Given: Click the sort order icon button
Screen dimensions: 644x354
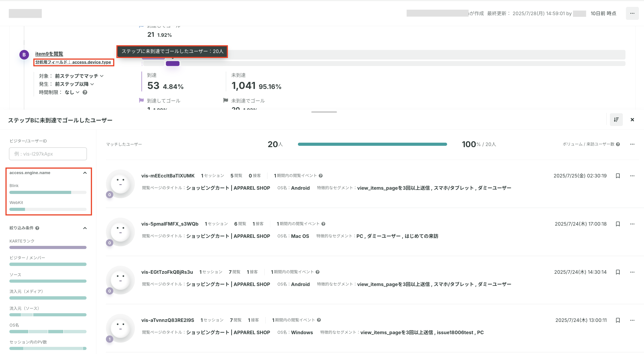Looking at the screenshot, I should tap(616, 120).
